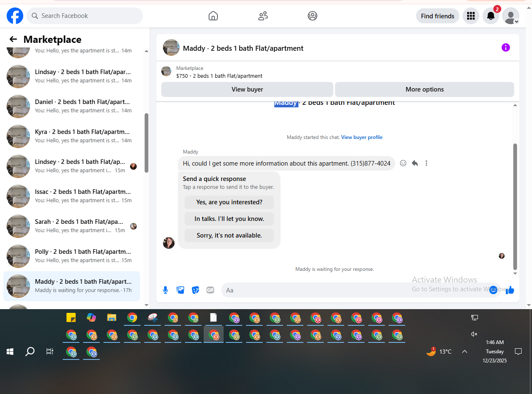Screen dimensions: 532x394
Task: Click Maddy's message about apartment information
Action: (286, 164)
